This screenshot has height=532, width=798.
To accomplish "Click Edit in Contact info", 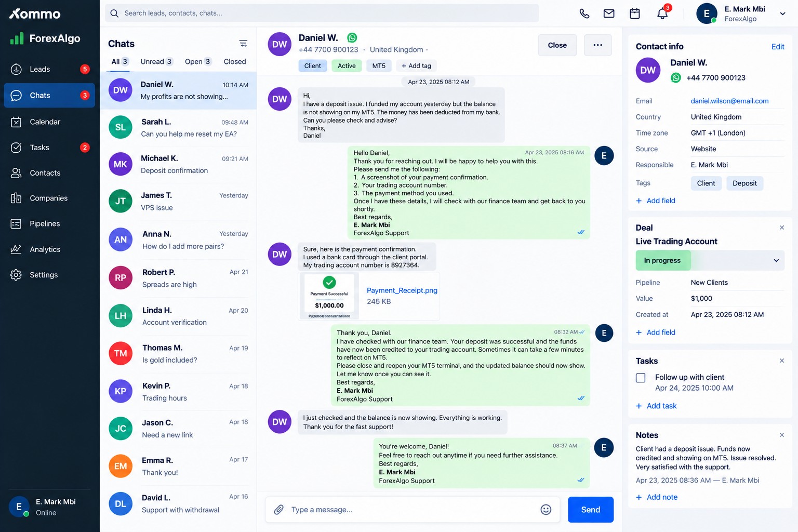I will pos(778,47).
